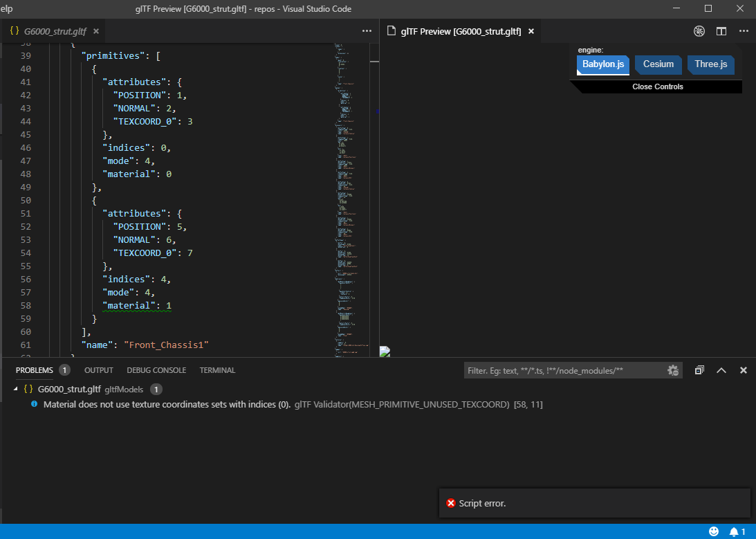
Task: Open the OUTPUT tab
Action: click(98, 370)
